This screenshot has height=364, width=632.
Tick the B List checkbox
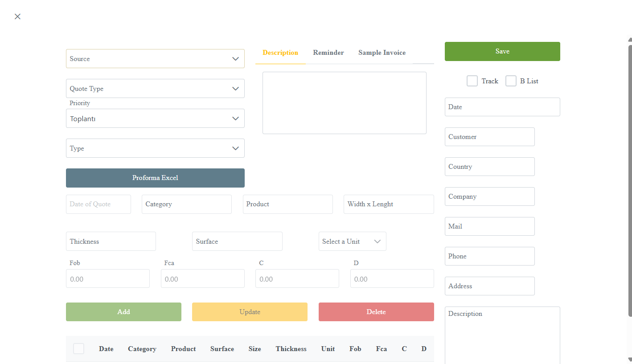tap(511, 81)
